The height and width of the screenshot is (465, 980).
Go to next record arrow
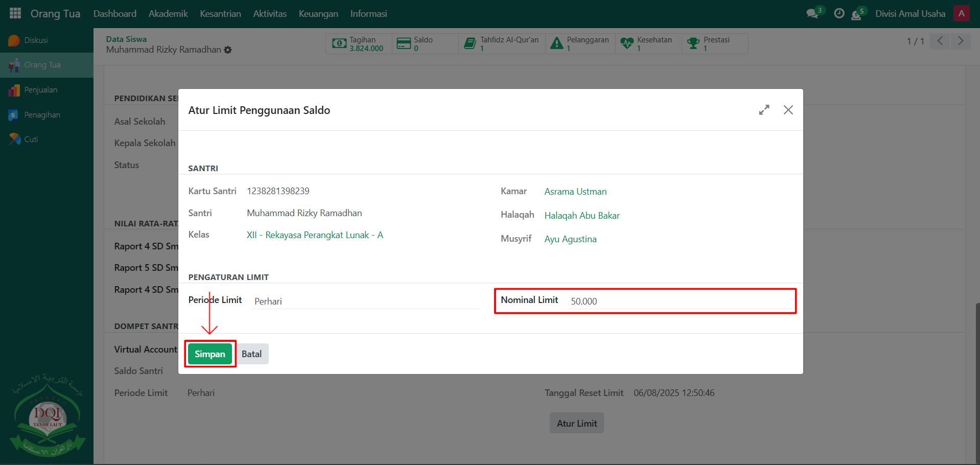point(960,41)
